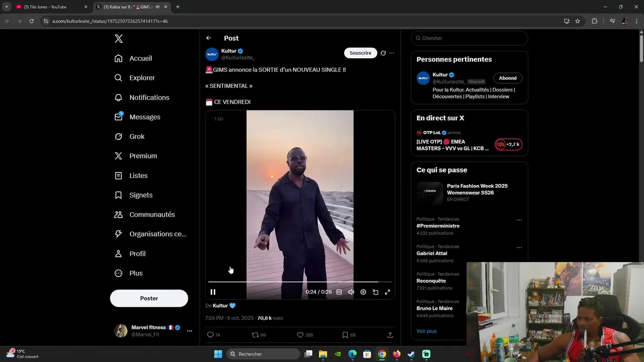
Task: Open Firefox from the taskbar
Action: click(x=396, y=354)
